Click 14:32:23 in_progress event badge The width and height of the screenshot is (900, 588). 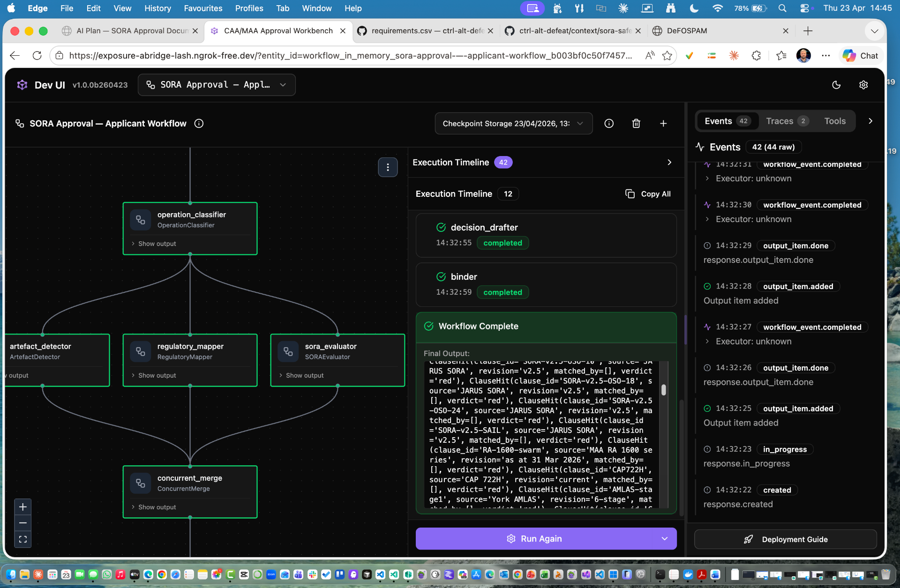coord(785,449)
